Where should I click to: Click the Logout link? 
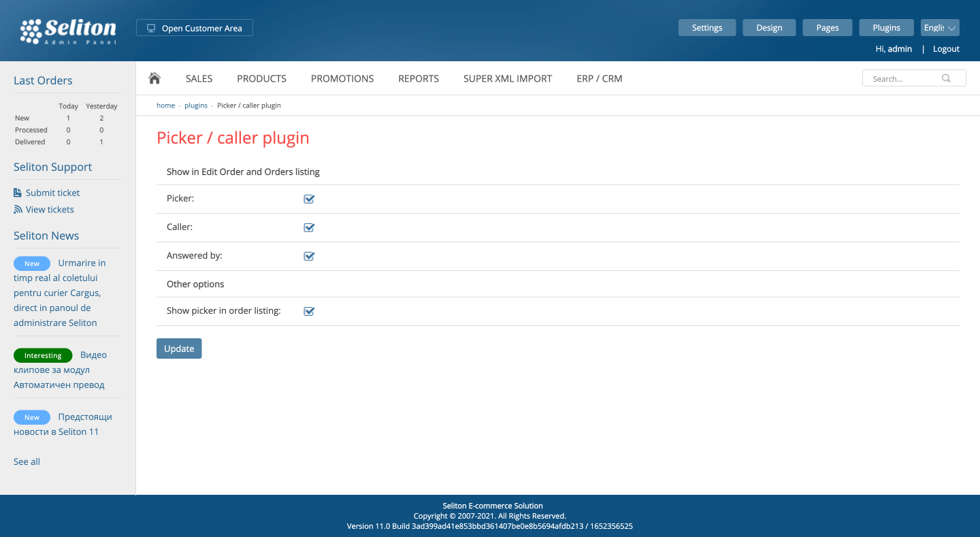tap(946, 49)
